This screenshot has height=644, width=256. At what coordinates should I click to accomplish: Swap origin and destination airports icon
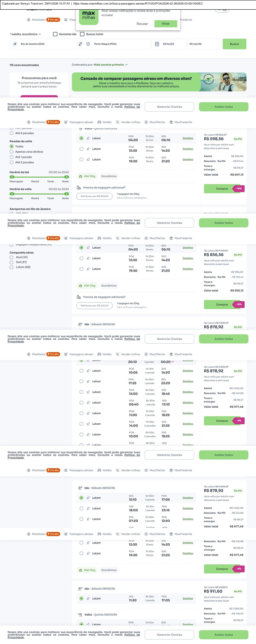(x=80, y=44)
